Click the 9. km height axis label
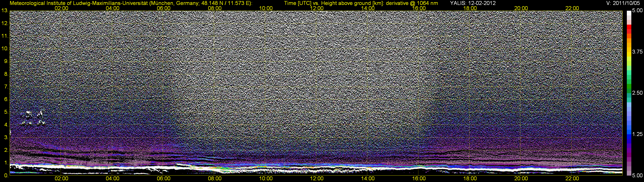 (x=6, y=61)
